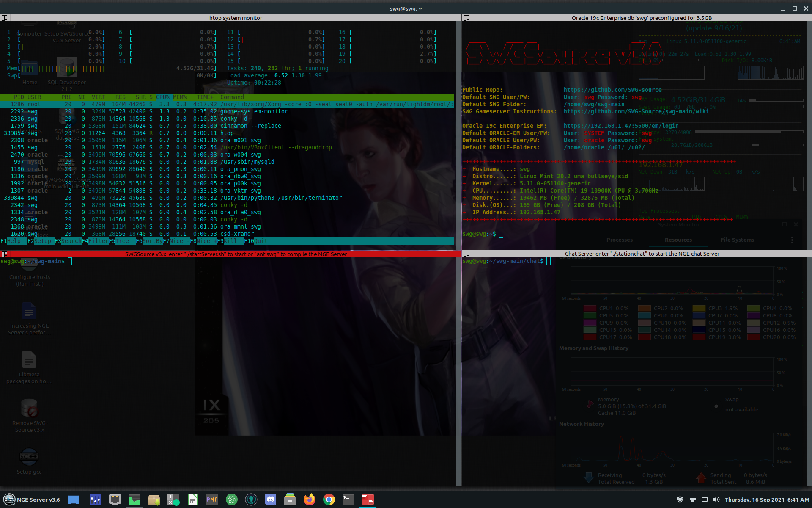Click F10 Quit in htop

pos(255,241)
